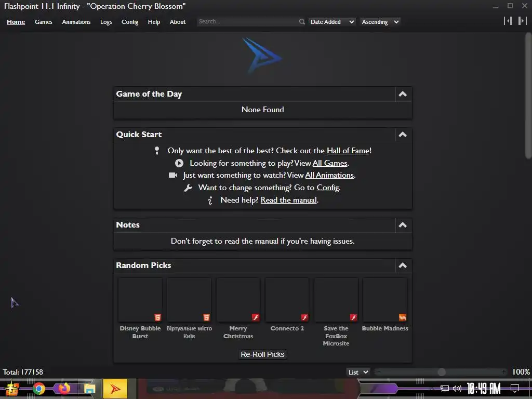Open the Ascending order dropdown

click(x=380, y=22)
